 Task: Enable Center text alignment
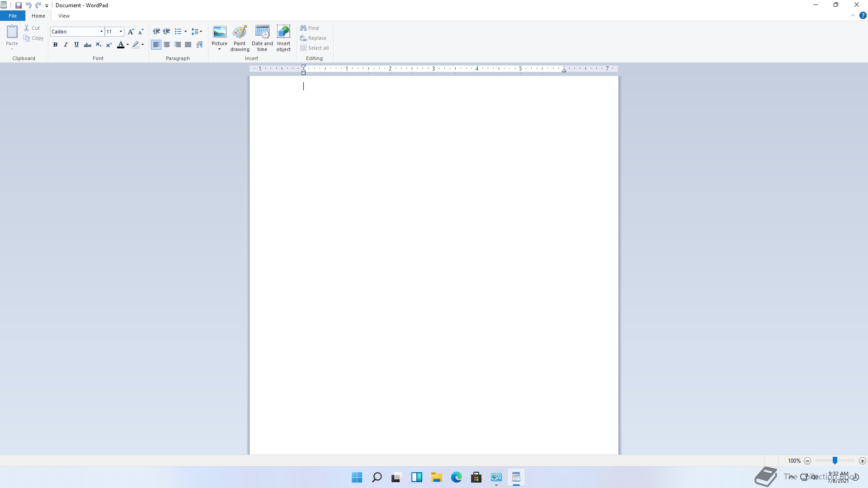[167, 45]
